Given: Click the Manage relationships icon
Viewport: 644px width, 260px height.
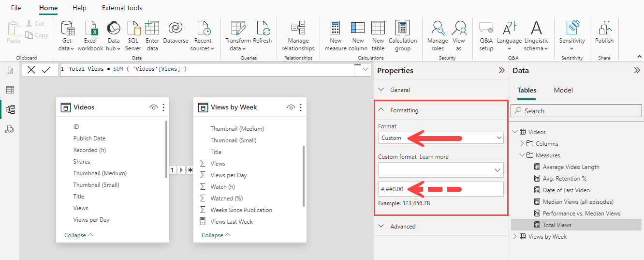Looking at the screenshot, I should click(x=298, y=28).
